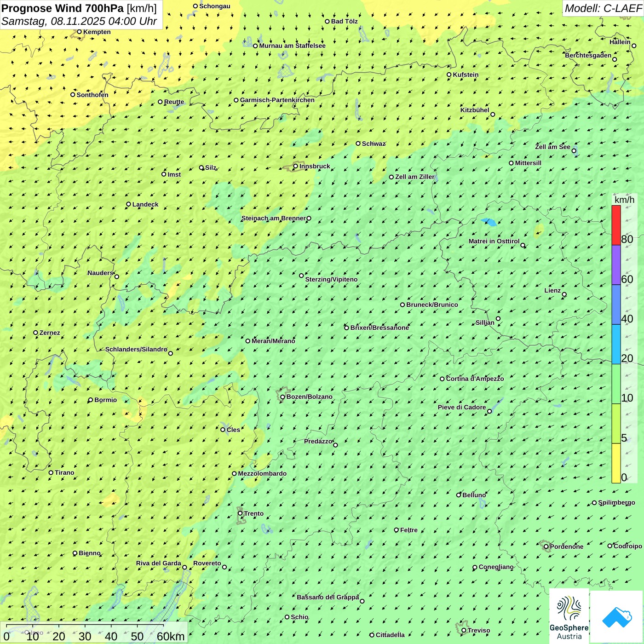Click the date 'Samstag, 08.11.2025 04:00 Uhr'
The width and height of the screenshot is (644, 644).
tap(79, 21)
